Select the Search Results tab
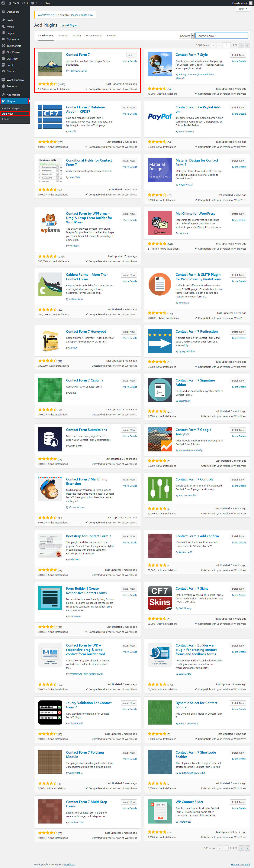The height and width of the screenshot is (868, 254). 46,35
